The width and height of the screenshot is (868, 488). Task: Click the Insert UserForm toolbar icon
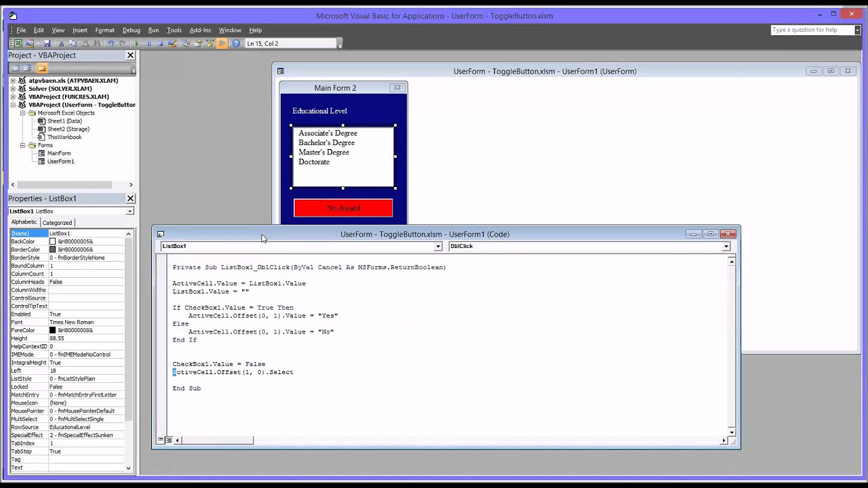(30, 43)
